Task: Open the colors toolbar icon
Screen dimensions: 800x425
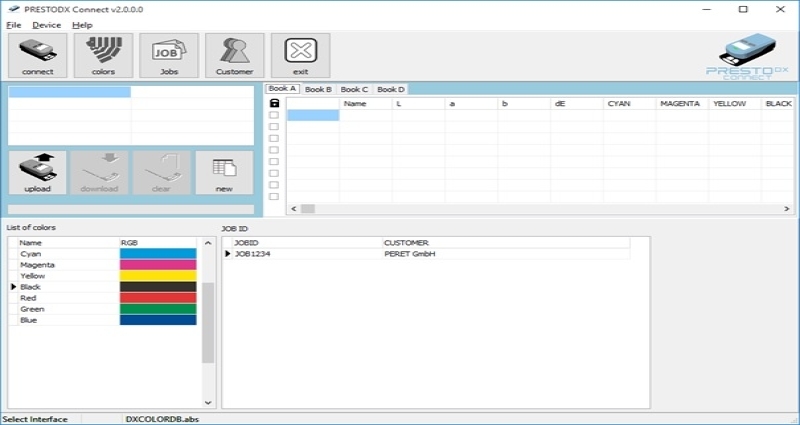Action: coord(104,56)
